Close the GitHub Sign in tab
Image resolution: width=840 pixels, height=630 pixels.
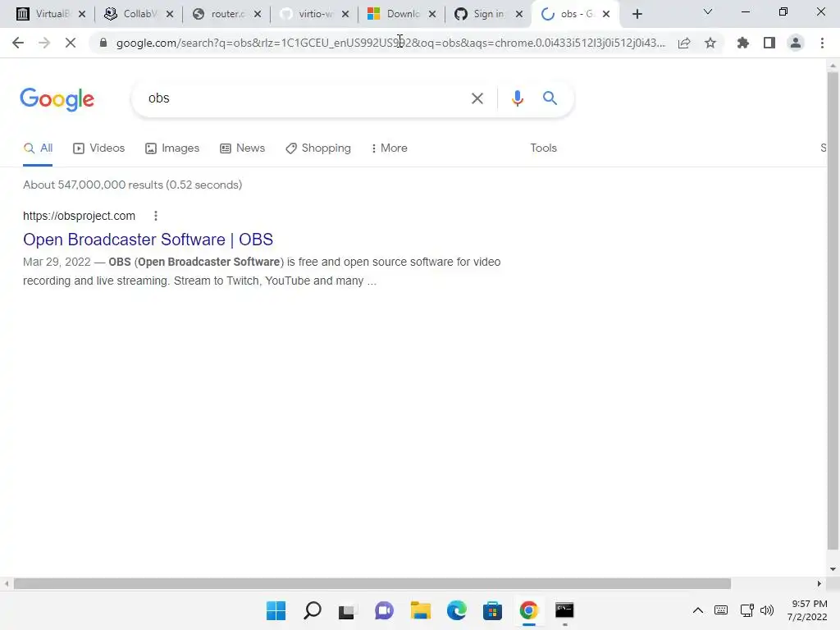point(519,14)
